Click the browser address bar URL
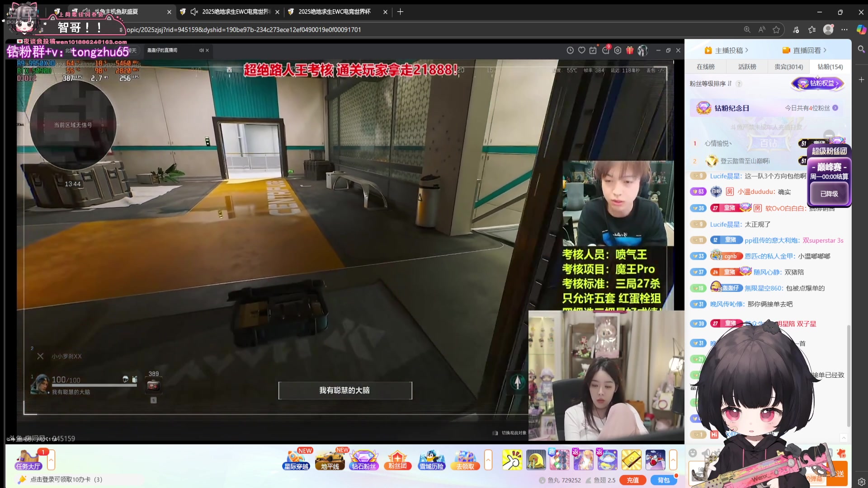The image size is (868, 488). coord(244,29)
